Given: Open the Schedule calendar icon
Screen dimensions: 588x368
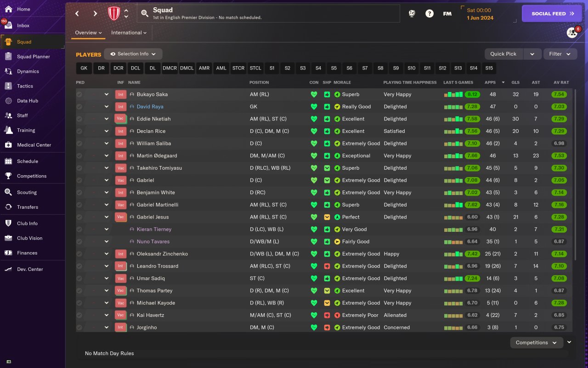Looking at the screenshot, I should tap(8, 161).
